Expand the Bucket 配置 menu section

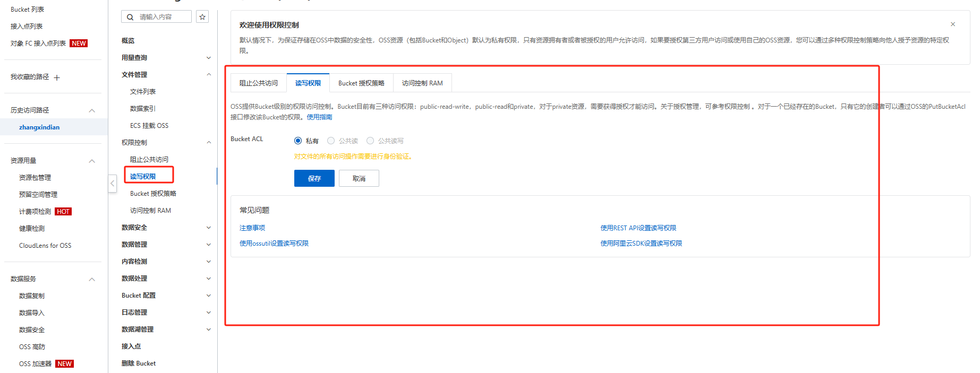coord(208,296)
